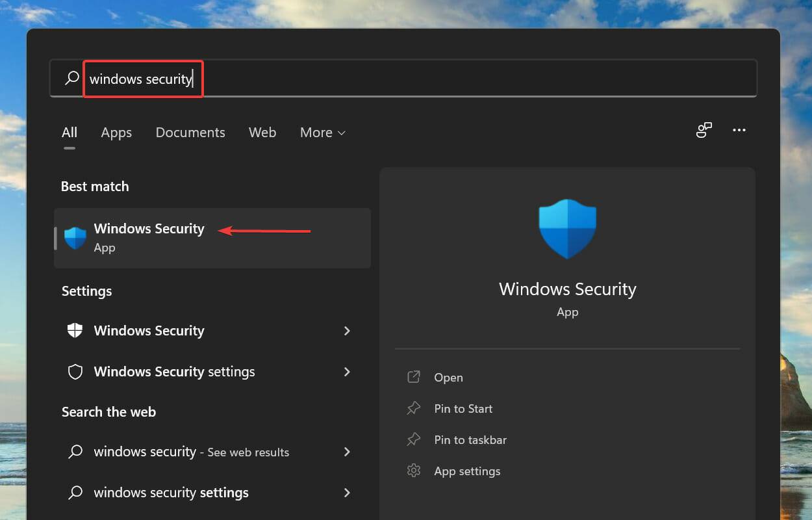
Task: Expand the chevron next to Windows Security under Settings
Action: (348, 330)
